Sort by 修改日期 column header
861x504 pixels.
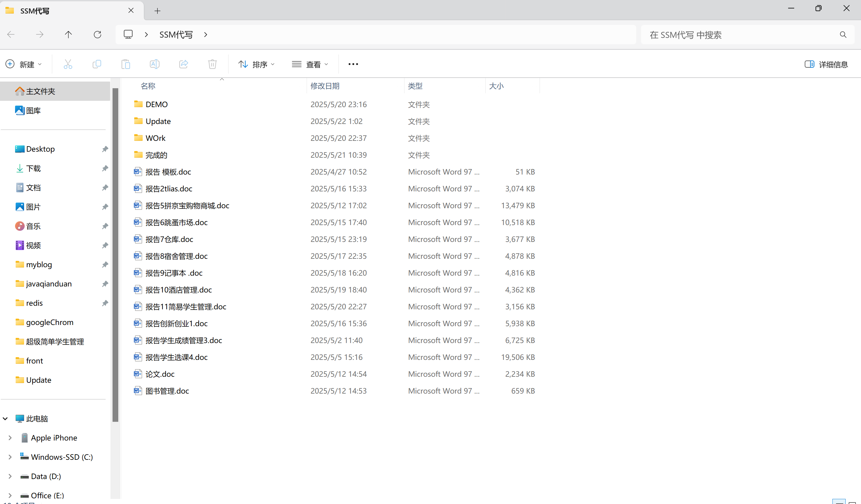click(325, 86)
